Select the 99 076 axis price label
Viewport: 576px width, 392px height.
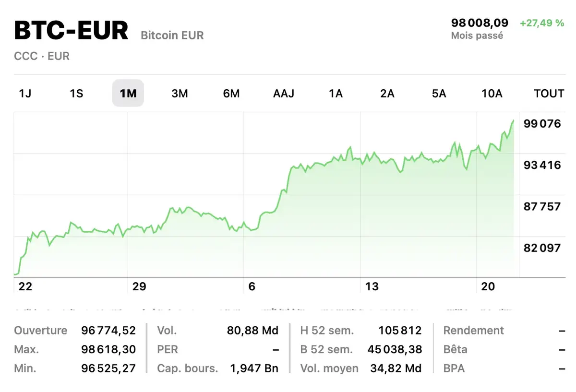pos(543,123)
